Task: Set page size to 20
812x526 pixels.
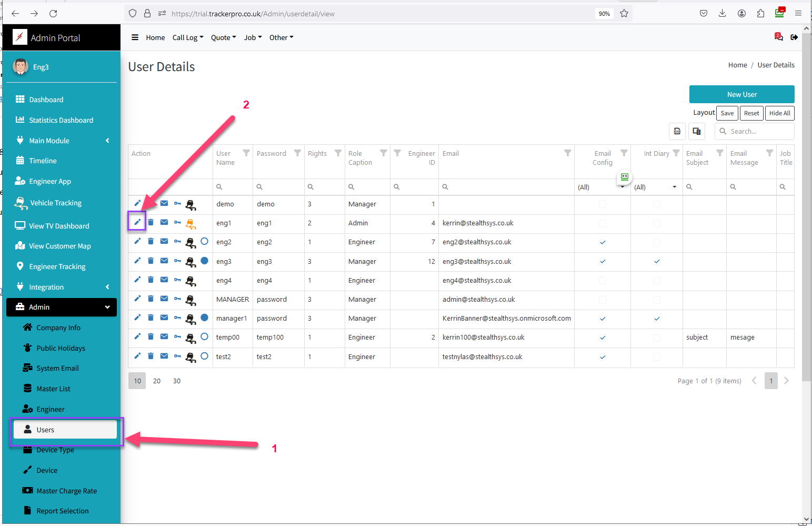Action: (157, 381)
